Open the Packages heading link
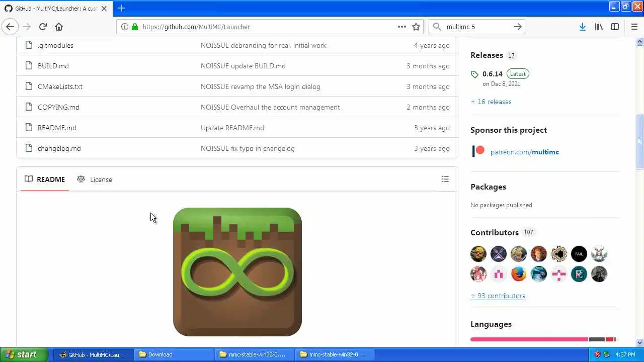The width and height of the screenshot is (644, 362). tap(488, 187)
